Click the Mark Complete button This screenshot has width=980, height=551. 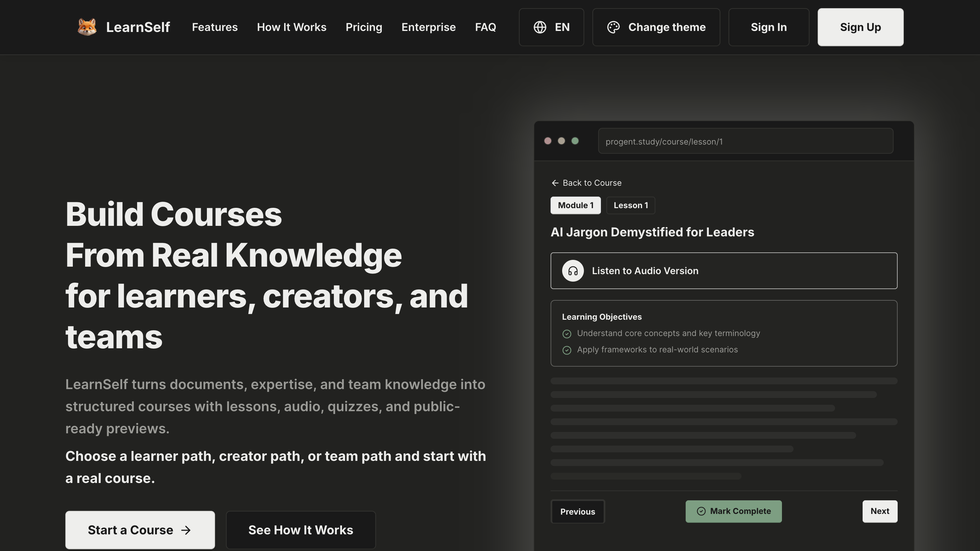tap(734, 512)
